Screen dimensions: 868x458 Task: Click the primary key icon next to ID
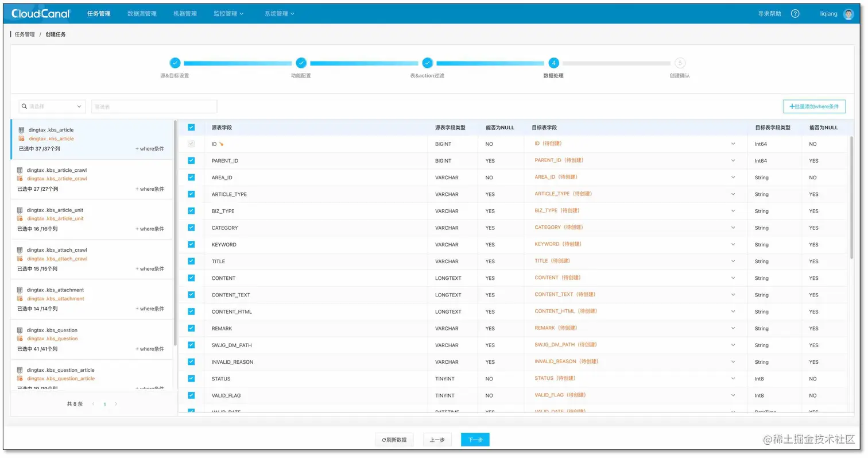221,144
